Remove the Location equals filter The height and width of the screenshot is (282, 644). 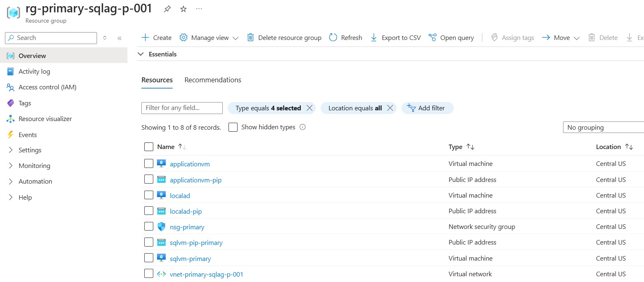[x=390, y=108]
